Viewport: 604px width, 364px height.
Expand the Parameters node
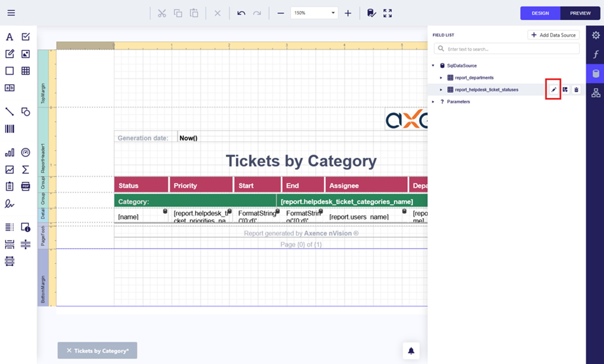point(433,102)
